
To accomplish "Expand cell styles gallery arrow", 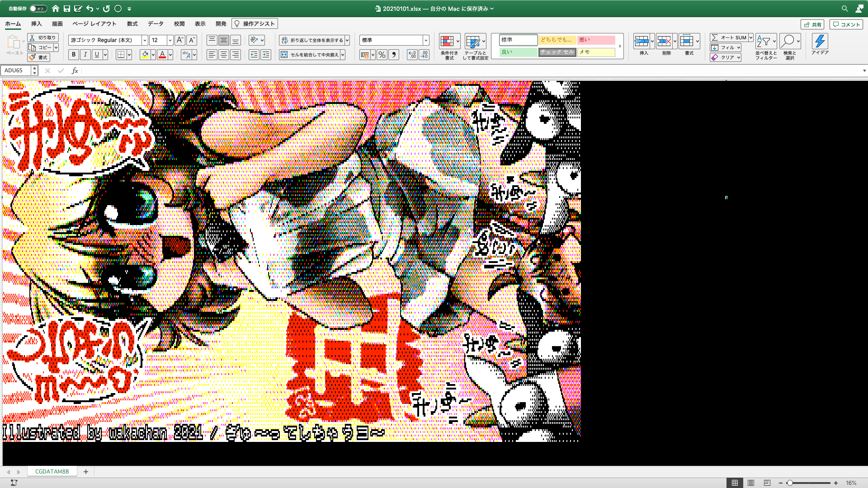I will point(620,46).
